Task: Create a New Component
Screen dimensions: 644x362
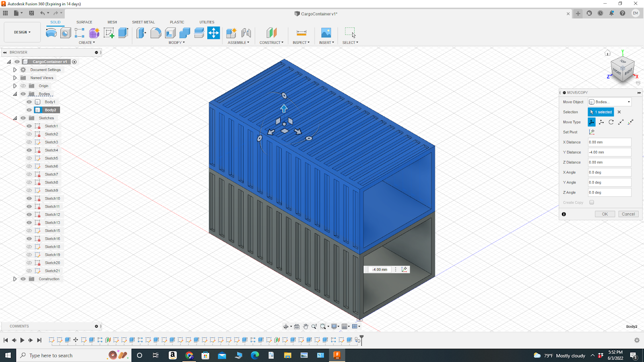Action: click(x=231, y=33)
